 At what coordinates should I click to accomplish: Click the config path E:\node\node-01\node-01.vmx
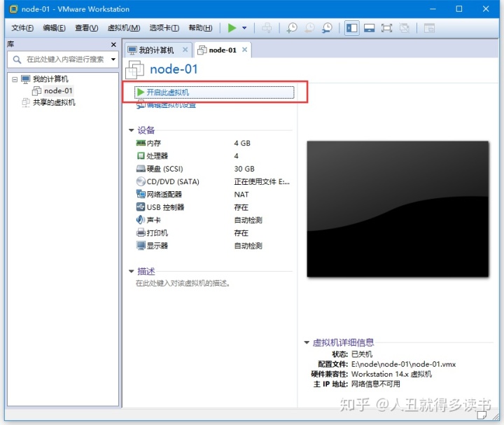(403, 364)
